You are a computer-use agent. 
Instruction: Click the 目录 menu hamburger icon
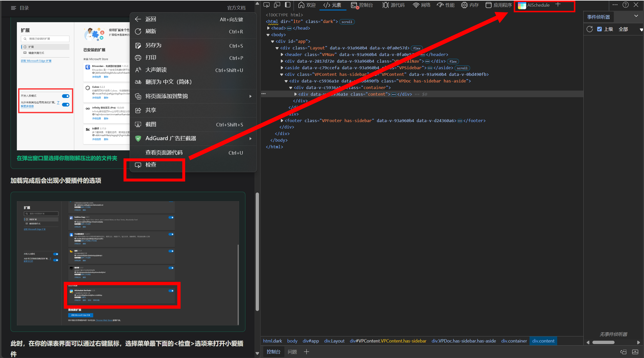coord(13,8)
